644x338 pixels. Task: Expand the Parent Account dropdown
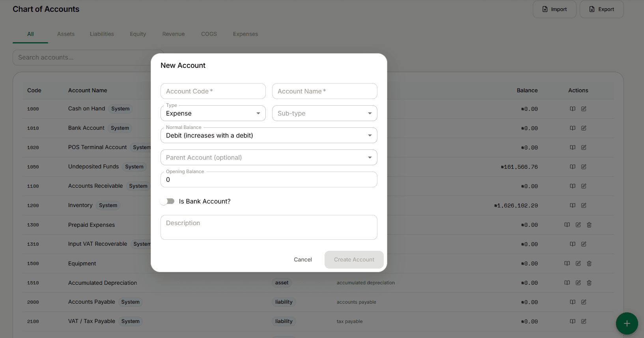point(269,157)
